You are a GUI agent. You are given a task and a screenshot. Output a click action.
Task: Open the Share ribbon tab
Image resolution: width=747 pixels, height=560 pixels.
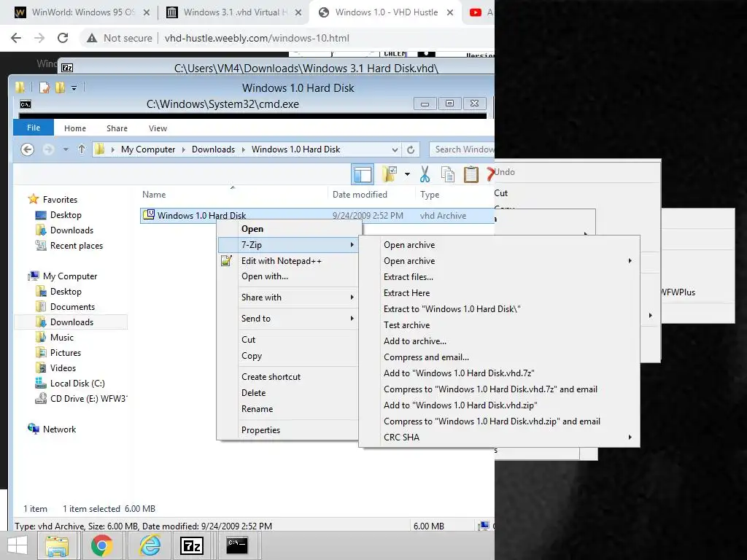point(117,128)
